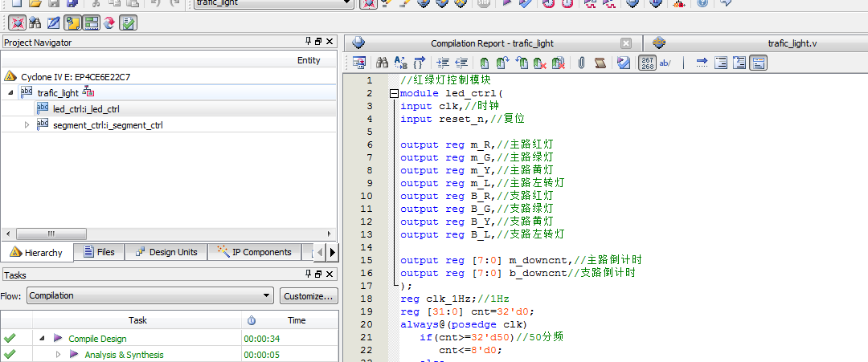Viewport: 868px width, 362px height.
Task: Click the Toggle Bookmark icon in editor toolbar
Action: pyautogui.click(x=485, y=63)
